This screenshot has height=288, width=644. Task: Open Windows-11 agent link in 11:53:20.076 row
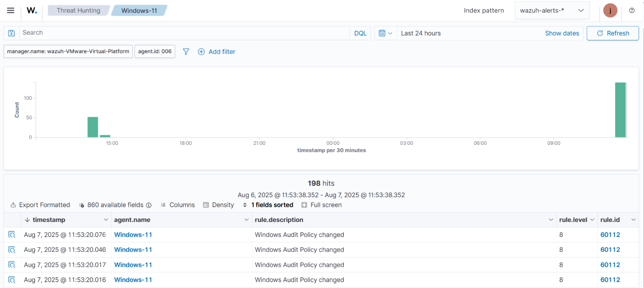point(133,235)
